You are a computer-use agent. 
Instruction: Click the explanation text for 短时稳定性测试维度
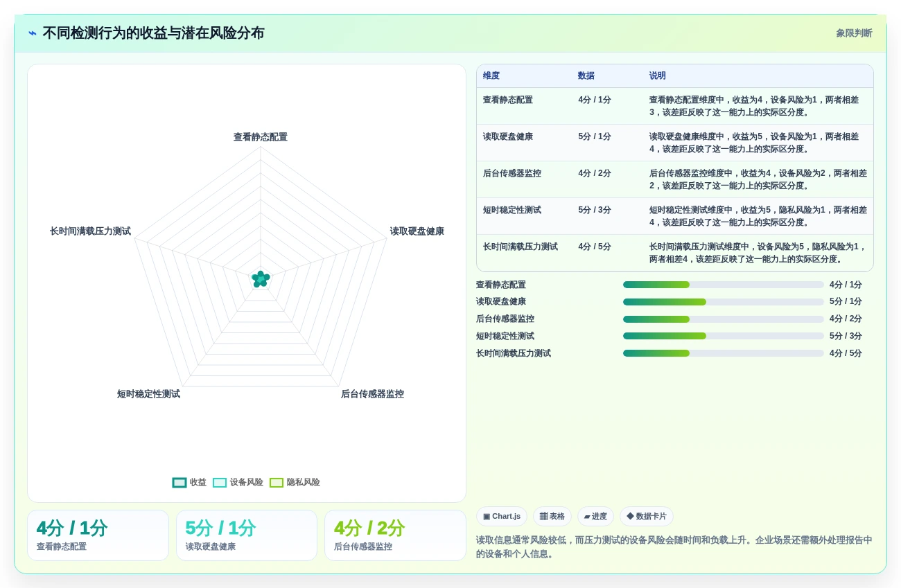click(758, 216)
